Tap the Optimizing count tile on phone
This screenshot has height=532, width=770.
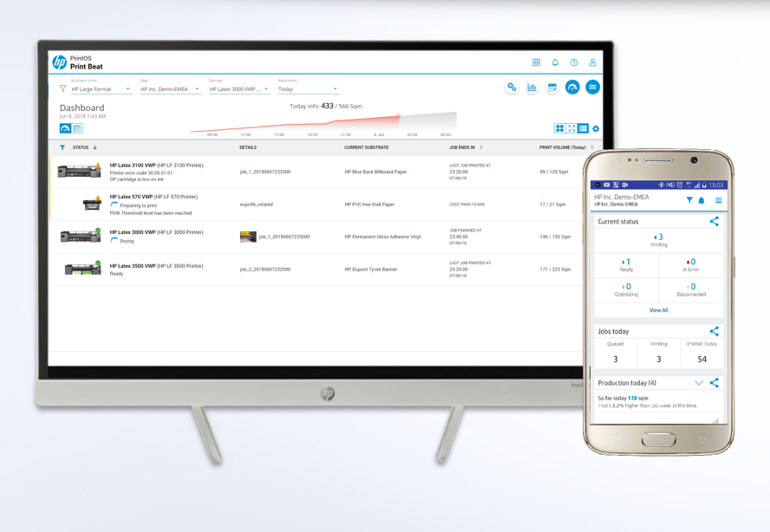click(627, 290)
